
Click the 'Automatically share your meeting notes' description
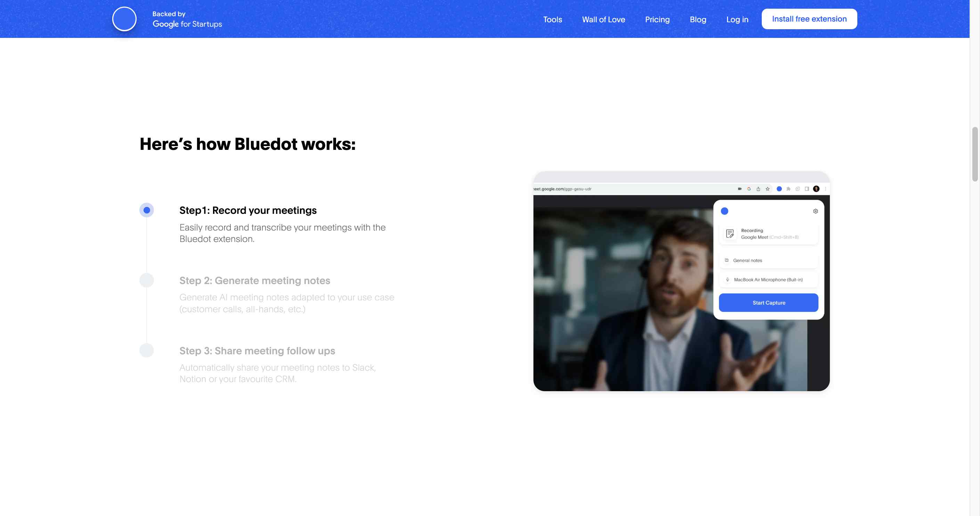tap(277, 373)
